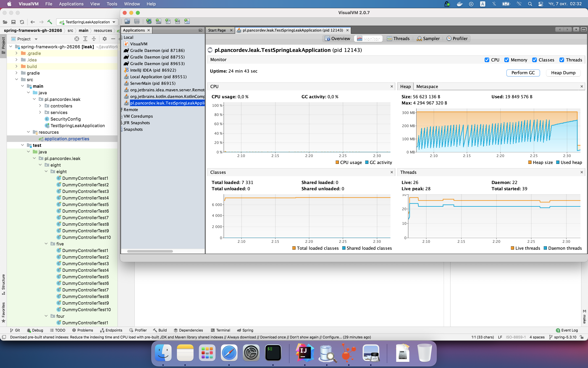The height and width of the screenshot is (368, 588).
Task: Open Project panel gear settings
Action: (x=105, y=39)
